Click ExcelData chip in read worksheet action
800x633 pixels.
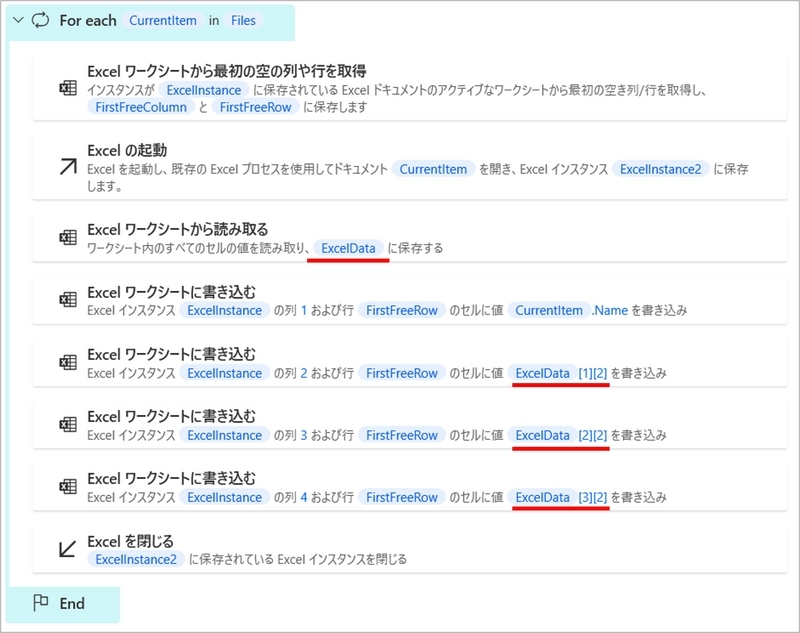point(348,248)
